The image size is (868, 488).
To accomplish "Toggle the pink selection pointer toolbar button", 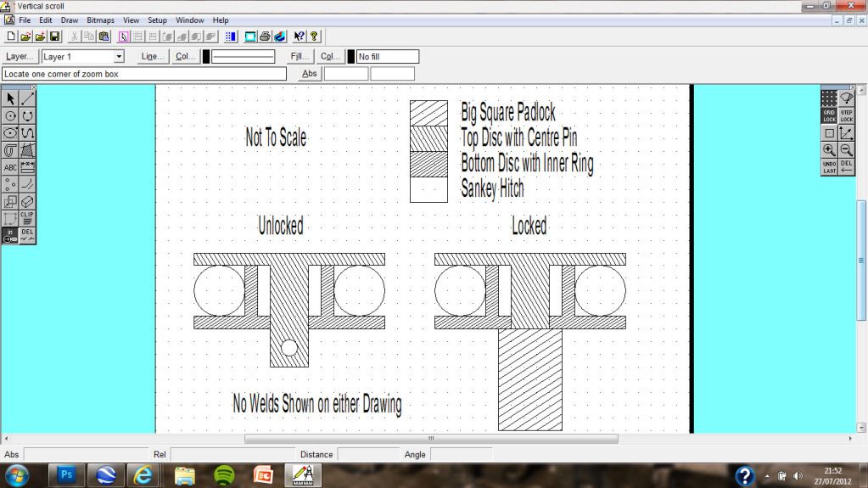I will click(x=123, y=36).
